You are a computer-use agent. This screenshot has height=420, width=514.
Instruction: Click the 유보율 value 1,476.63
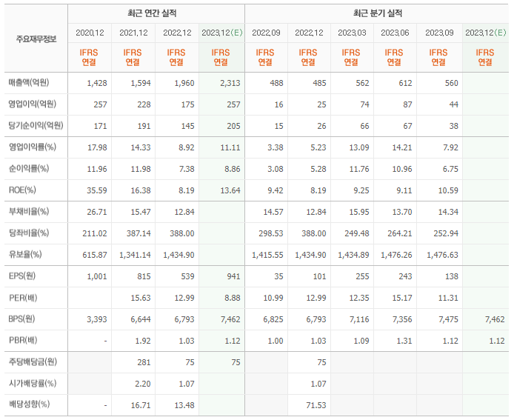(442, 255)
